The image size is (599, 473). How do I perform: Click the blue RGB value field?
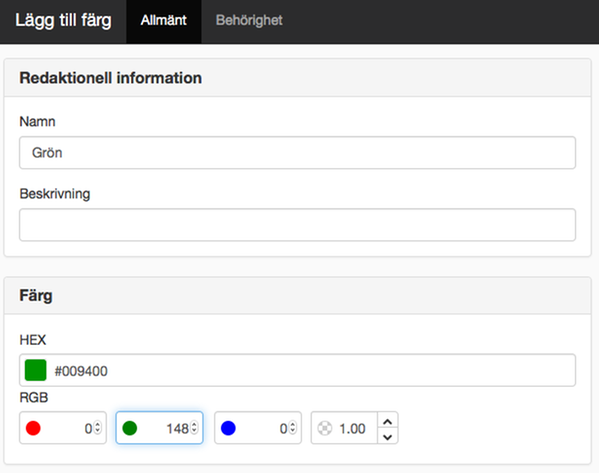[258, 428]
